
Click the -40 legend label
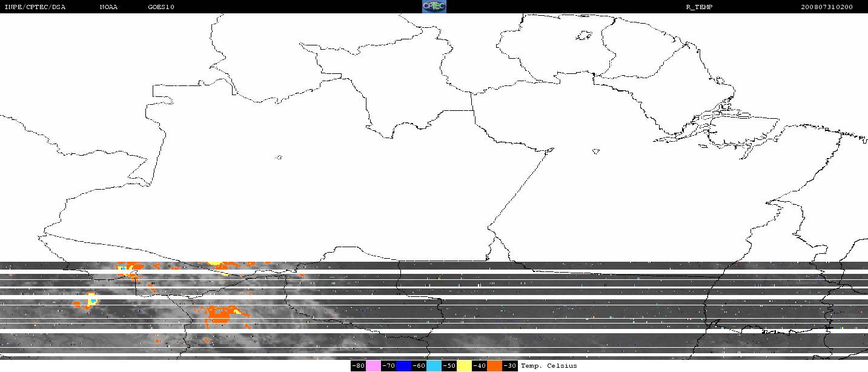479,366
